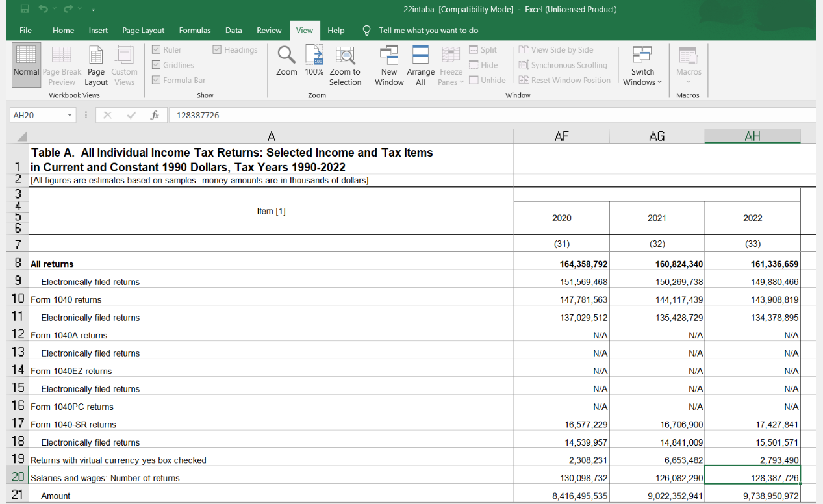This screenshot has height=504, width=823.
Task: Click the Save icon in title bar
Action: [x=25, y=9]
